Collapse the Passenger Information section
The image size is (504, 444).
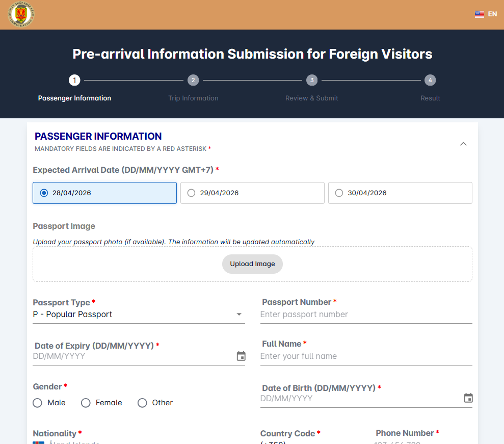click(463, 144)
